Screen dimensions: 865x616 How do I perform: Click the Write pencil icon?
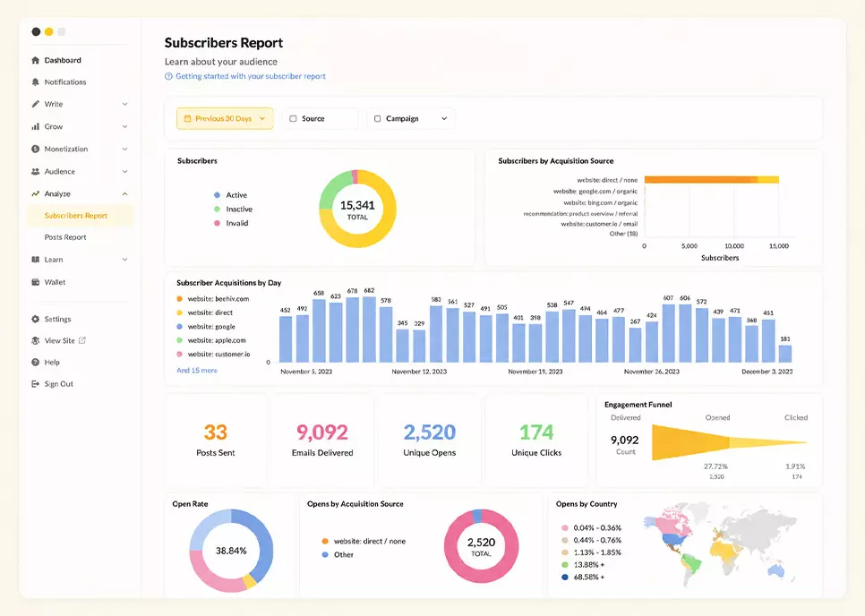(x=35, y=104)
